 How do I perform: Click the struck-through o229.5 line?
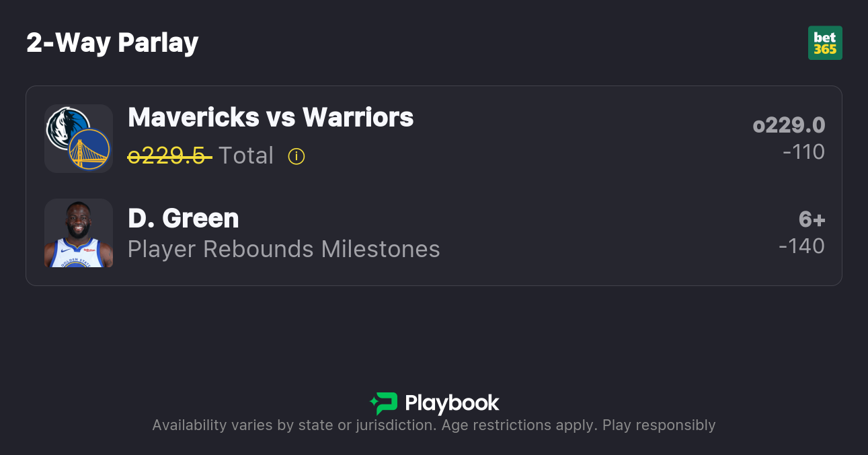[x=169, y=156]
